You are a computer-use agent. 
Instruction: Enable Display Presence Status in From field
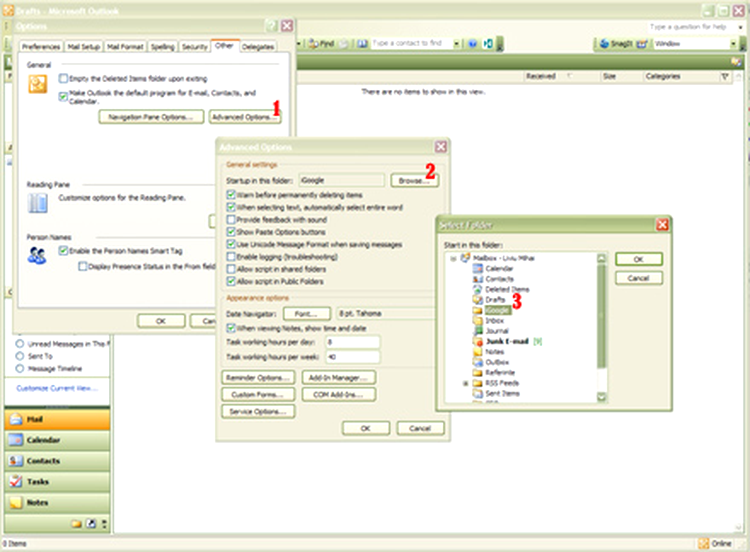[83, 266]
